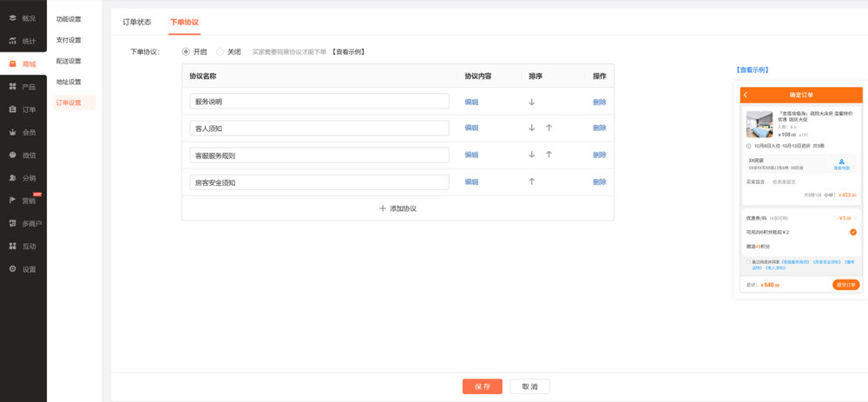Open the 微信 WeChat icon
868x402 pixels.
(12, 155)
